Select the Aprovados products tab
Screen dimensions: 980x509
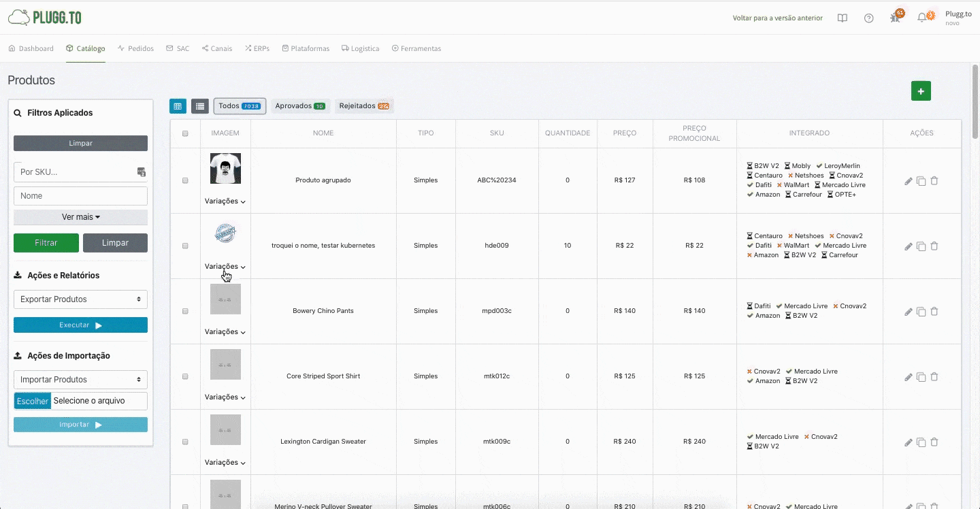coord(300,106)
